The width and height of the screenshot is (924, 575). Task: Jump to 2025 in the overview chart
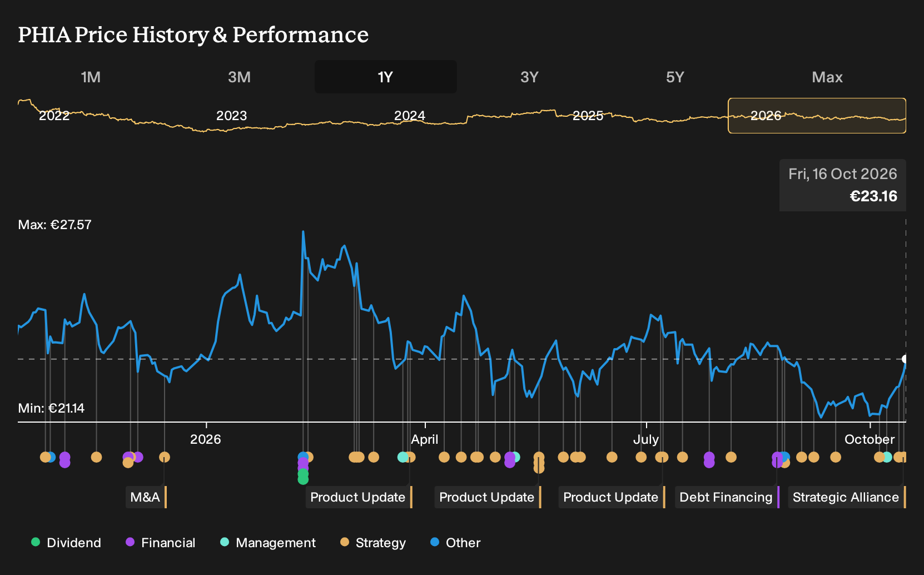coord(588,116)
